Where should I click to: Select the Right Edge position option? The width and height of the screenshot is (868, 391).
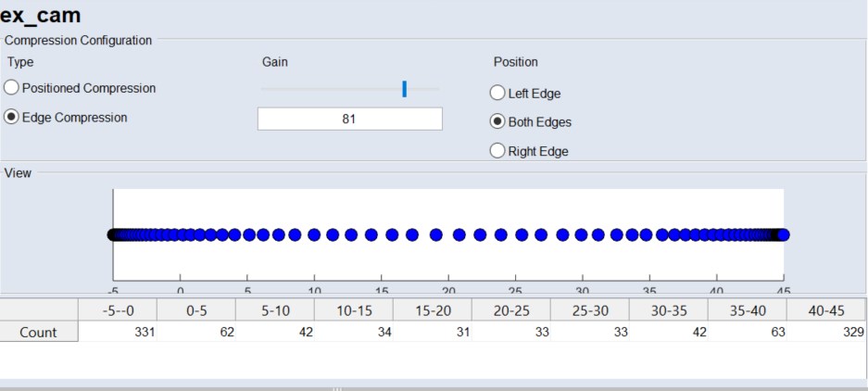pos(497,151)
